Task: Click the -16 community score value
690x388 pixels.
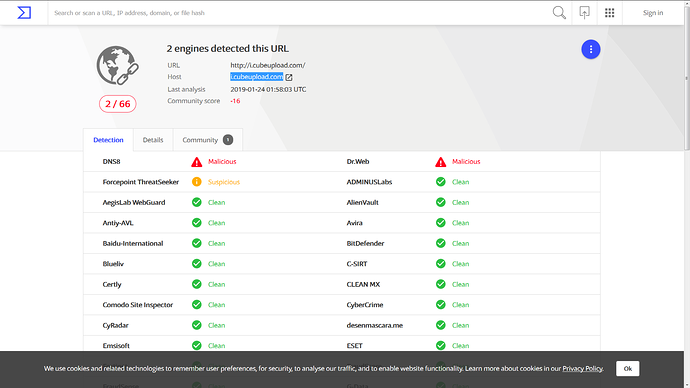Action: [x=235, y=101]
